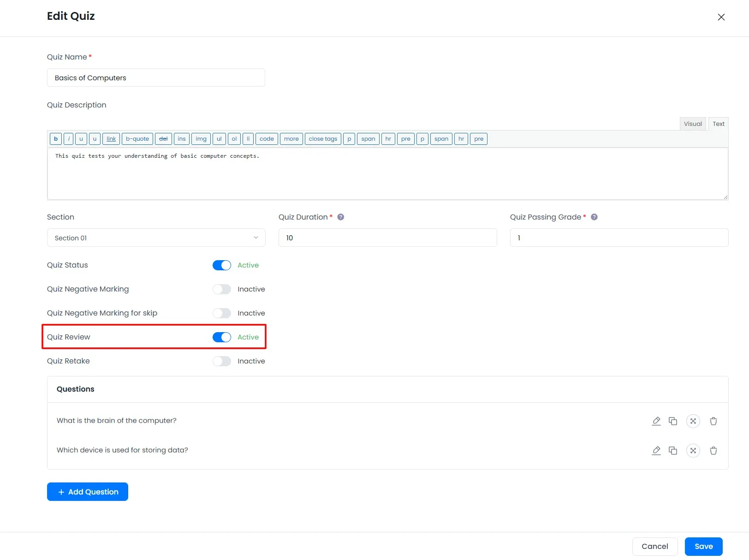Select the Text editor tab
Viewport: 749px width, 560px height.
(718, 124)
